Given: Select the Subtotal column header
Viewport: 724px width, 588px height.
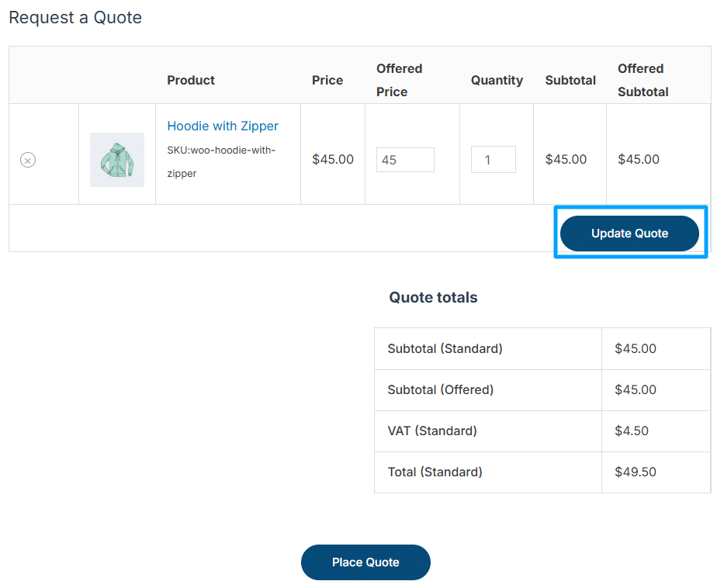Looking at the screenshot, I should 570,81.
